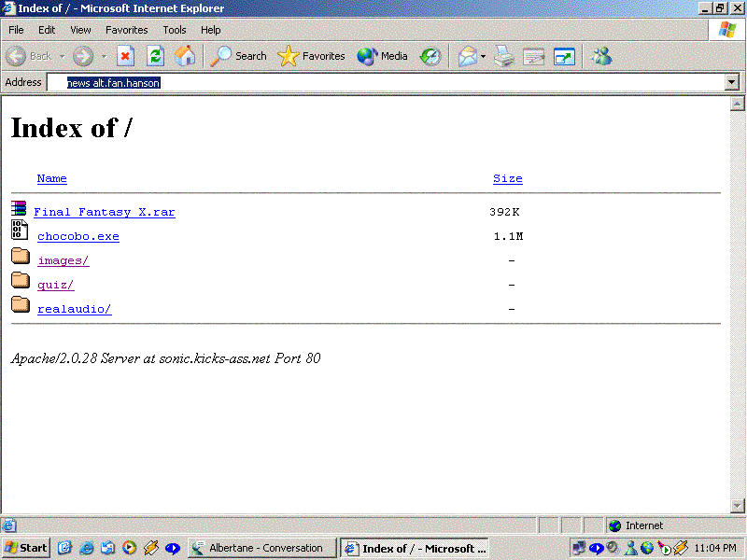Open the View menu
Image resolution: width=747 pixels, height=560 pixels.
(80, 30)
